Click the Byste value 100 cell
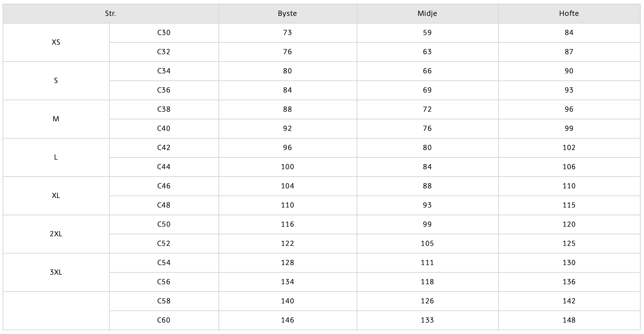The height and width of the screenshot is (334, 644). [x=287, y=167]
